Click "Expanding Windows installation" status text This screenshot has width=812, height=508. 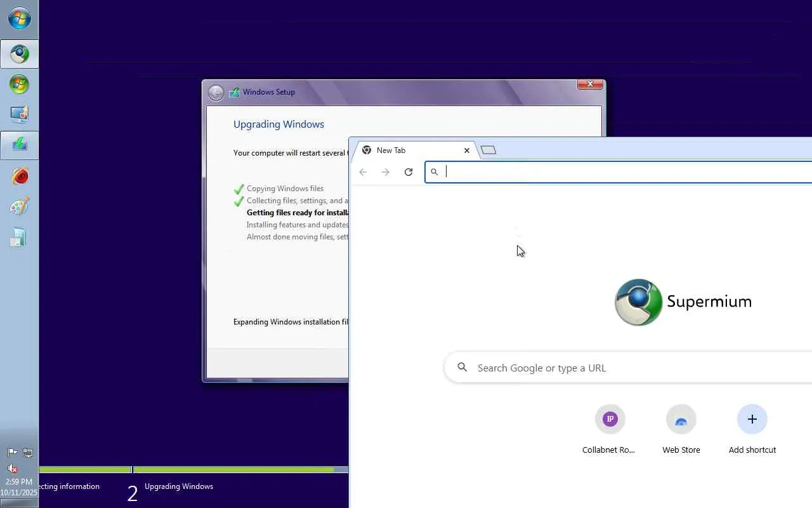point(291,322)
